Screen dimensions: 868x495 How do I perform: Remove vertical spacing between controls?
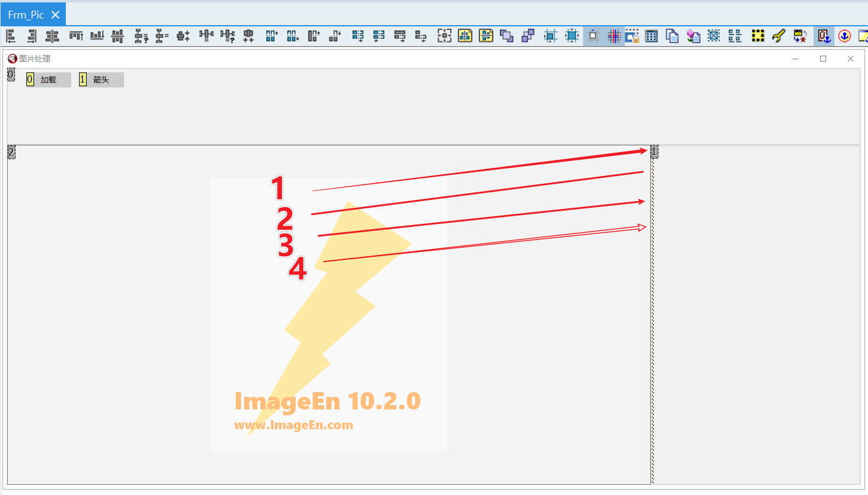(183, 37)
